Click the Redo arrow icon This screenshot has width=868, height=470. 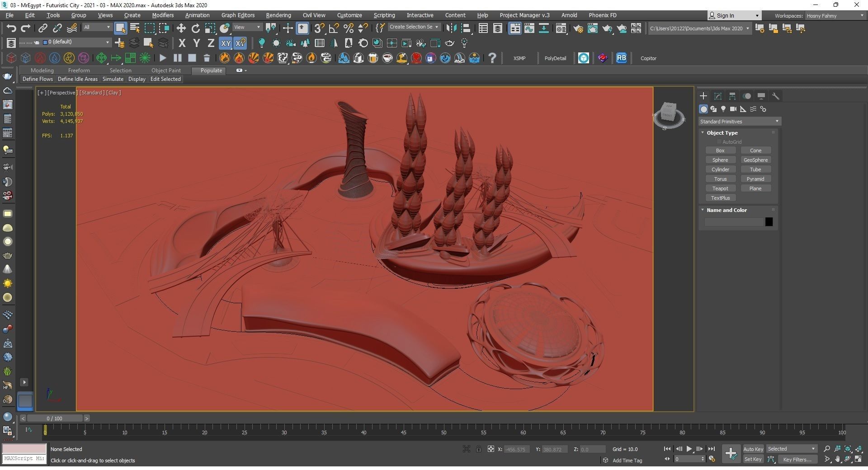click(x=26, y=28)
